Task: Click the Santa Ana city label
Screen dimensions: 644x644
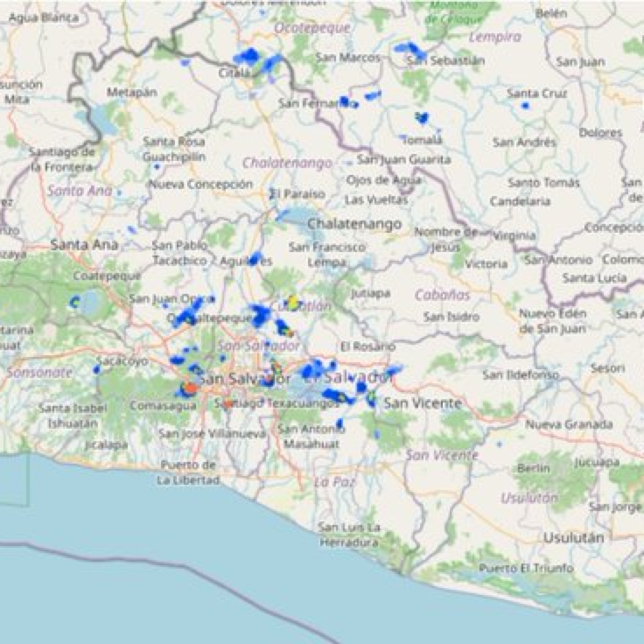Action: pyautogui.click(x=84, y=245)
